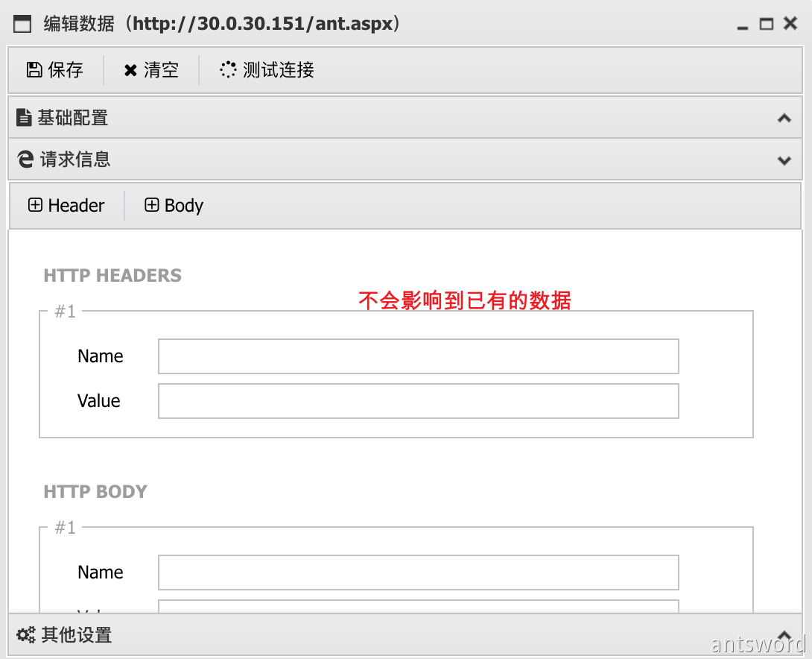This screenshot has height=659, width=812.
Task: Click the browser icon beside 请求信息
Action: [25, 159]
